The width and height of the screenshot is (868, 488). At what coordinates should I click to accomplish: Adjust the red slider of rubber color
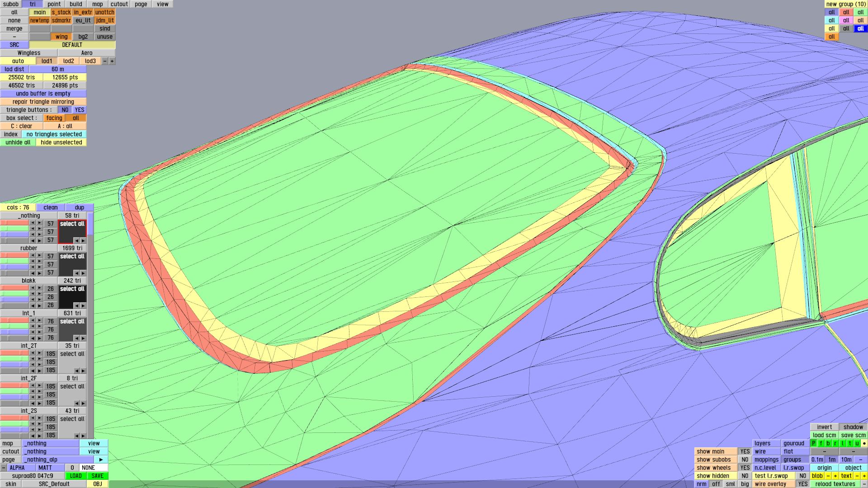tap(14, 255)
